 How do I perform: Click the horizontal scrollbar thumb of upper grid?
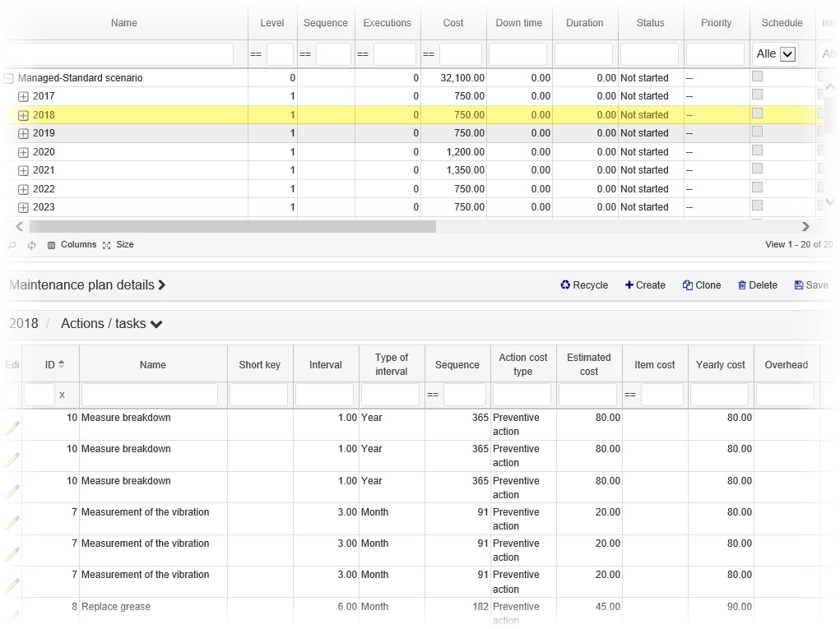tap(231, 226)
